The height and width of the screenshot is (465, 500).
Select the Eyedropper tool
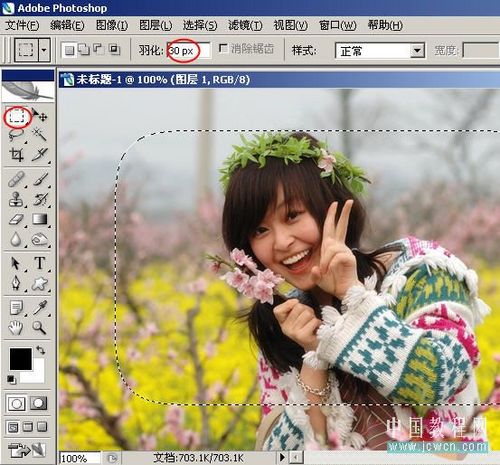[x=40, y=308]
